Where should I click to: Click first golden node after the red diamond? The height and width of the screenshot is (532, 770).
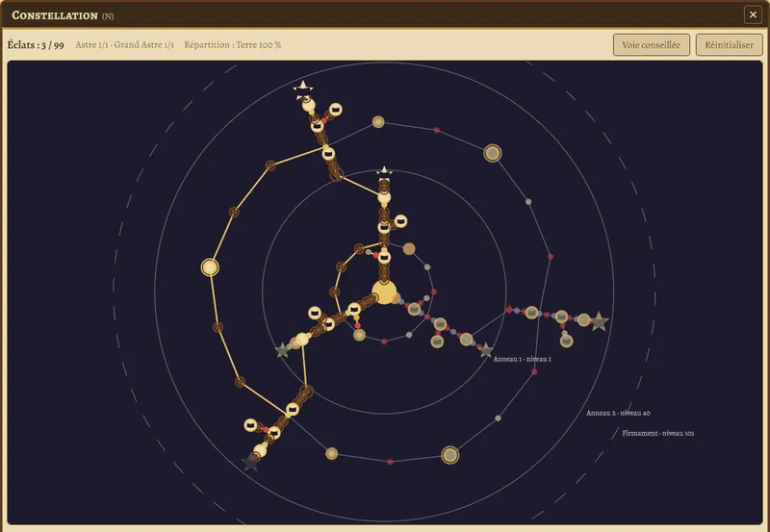pos(531,312)
